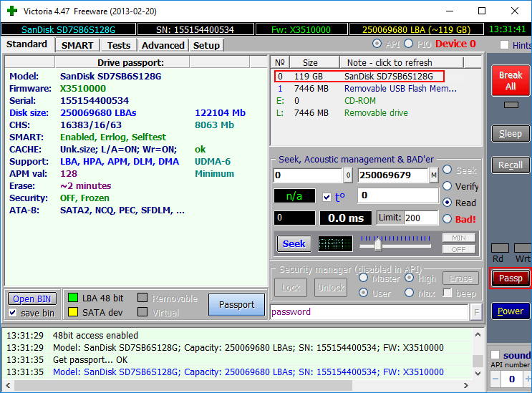Click the blue Power button
Image resolution: width=532 pixels, height=393 pixels.
point(511,311)
